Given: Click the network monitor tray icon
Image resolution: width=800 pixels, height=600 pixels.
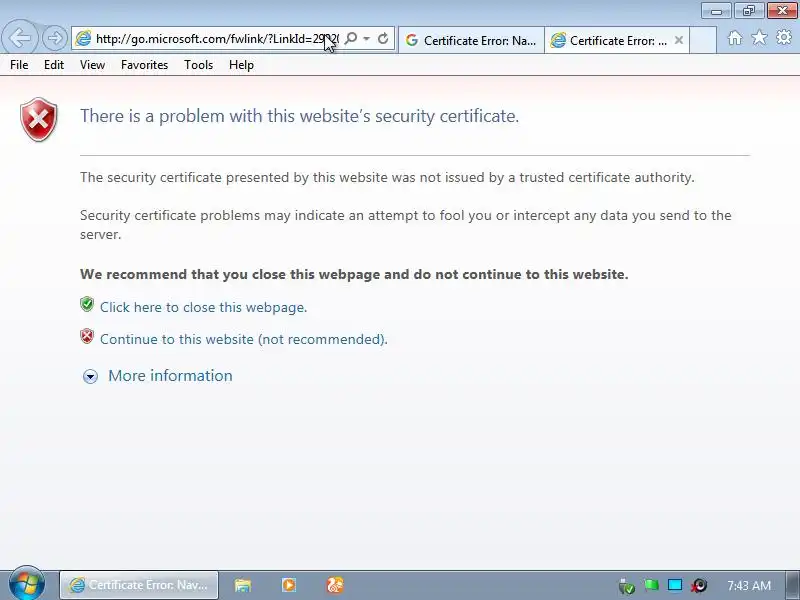Looking at the screenshot, I should pos(675,585).
